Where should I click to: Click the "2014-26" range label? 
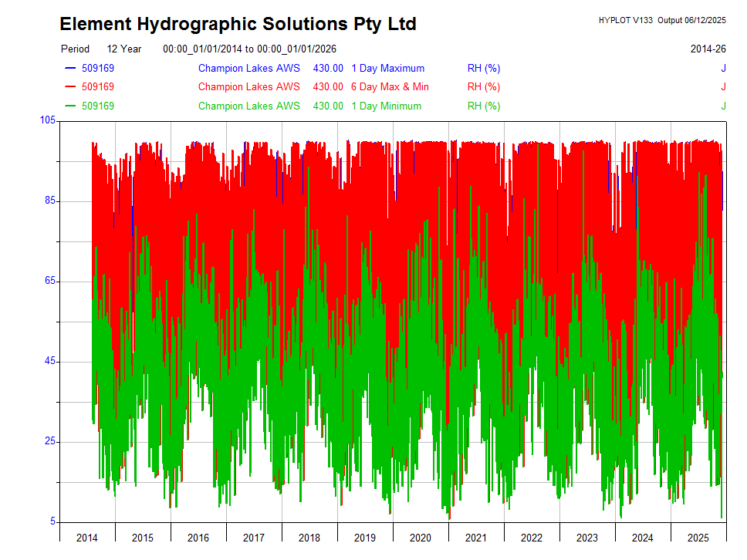coord(708,49)
